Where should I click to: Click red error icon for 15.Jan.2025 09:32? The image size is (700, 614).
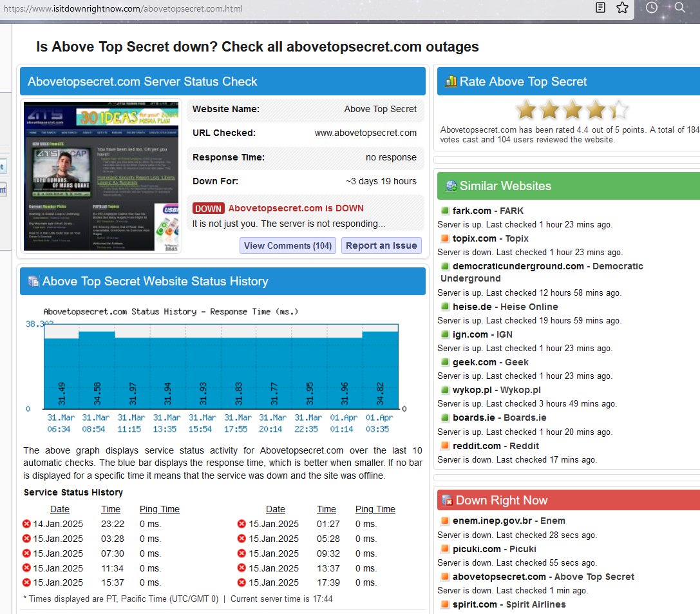tap(242, 553)
